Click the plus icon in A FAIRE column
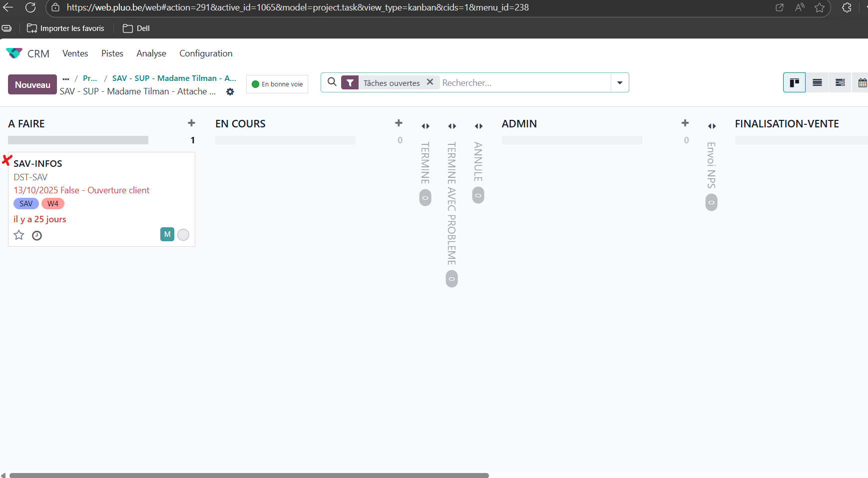Image resolution: width=868 pixels, height=478 pixels. [191, 123]
